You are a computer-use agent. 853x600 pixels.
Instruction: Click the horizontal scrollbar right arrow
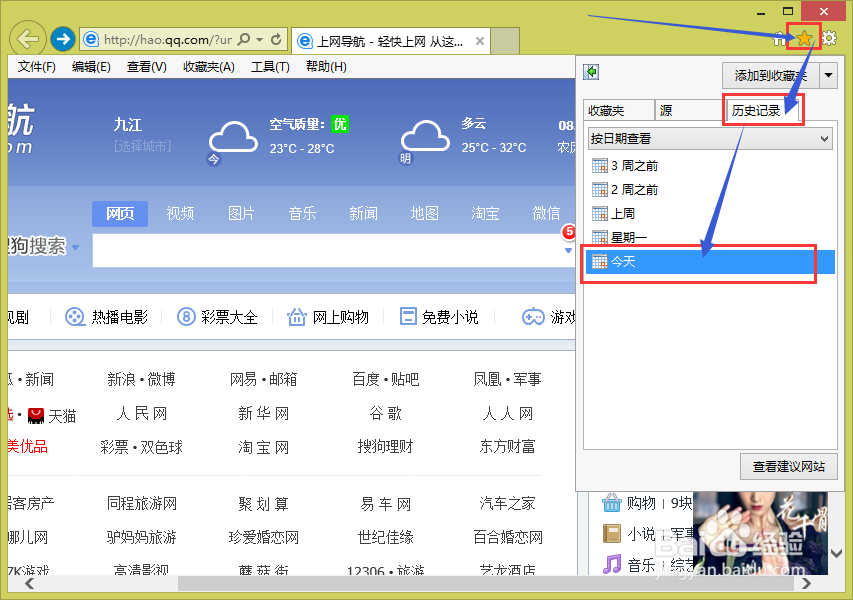pyautogui.click(x=806, y=584)
